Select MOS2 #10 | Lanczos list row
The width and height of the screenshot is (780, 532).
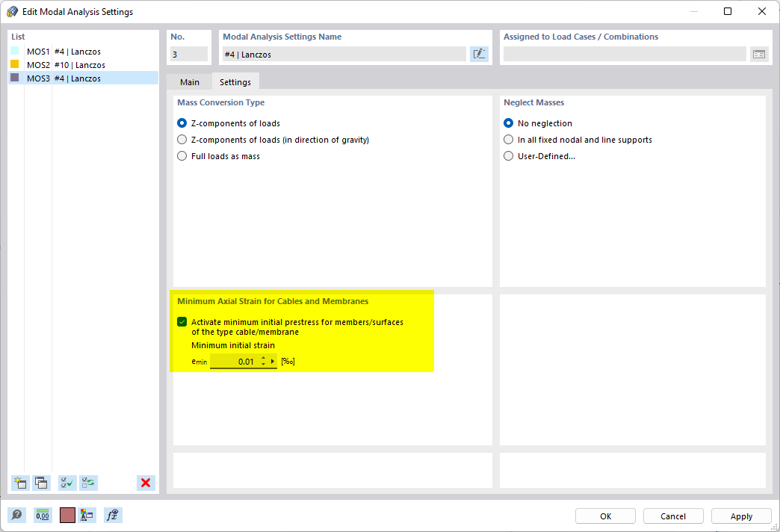coord(83,65)
